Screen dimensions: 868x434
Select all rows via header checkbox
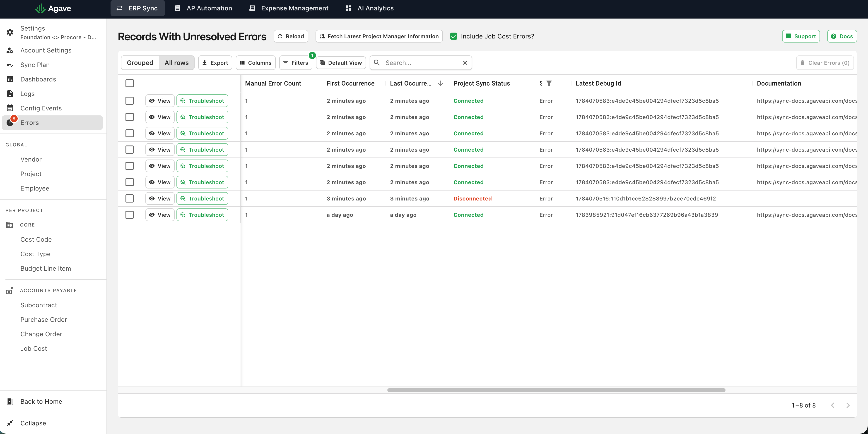129,83
